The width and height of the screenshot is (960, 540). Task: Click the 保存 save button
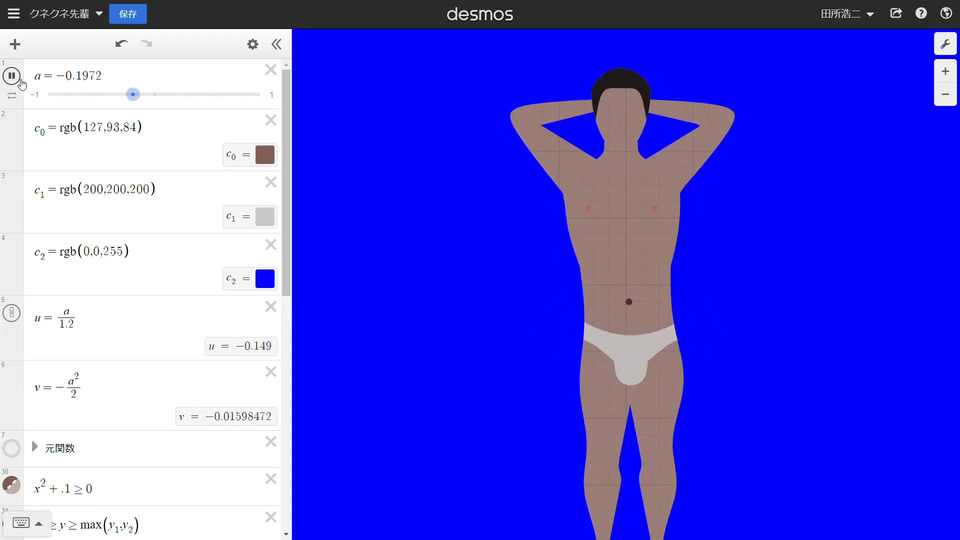[x=128, y=14]
